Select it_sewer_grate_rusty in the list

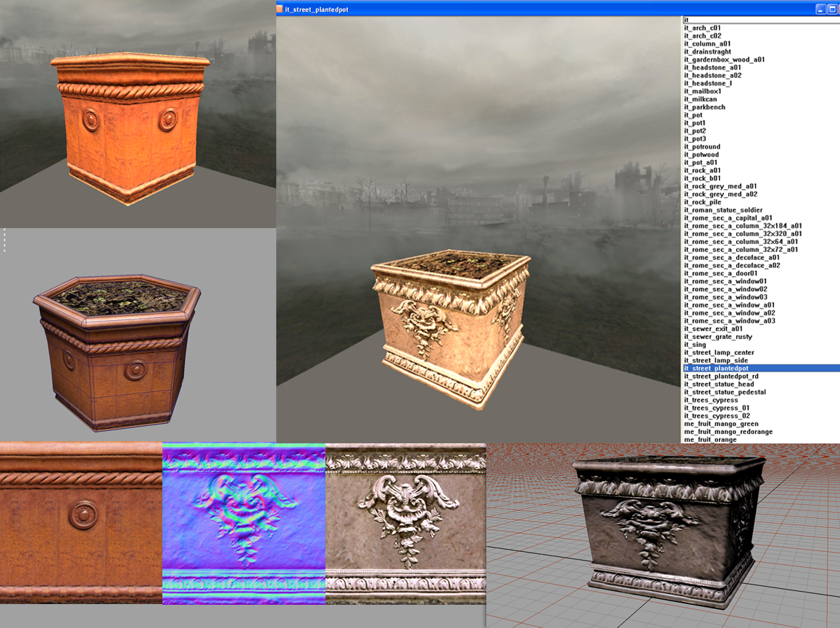coord(718,337)
